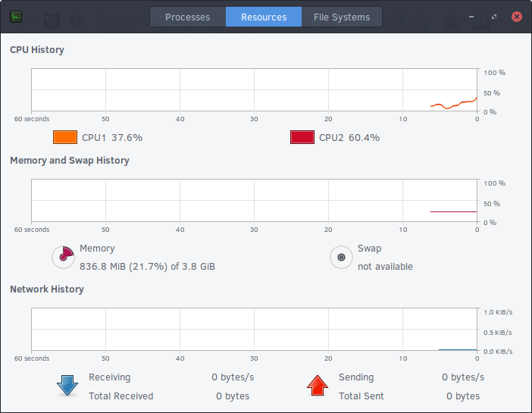The image size is (532, 413).
Task: Open the File Systems tab
Action: coord(342,17)
